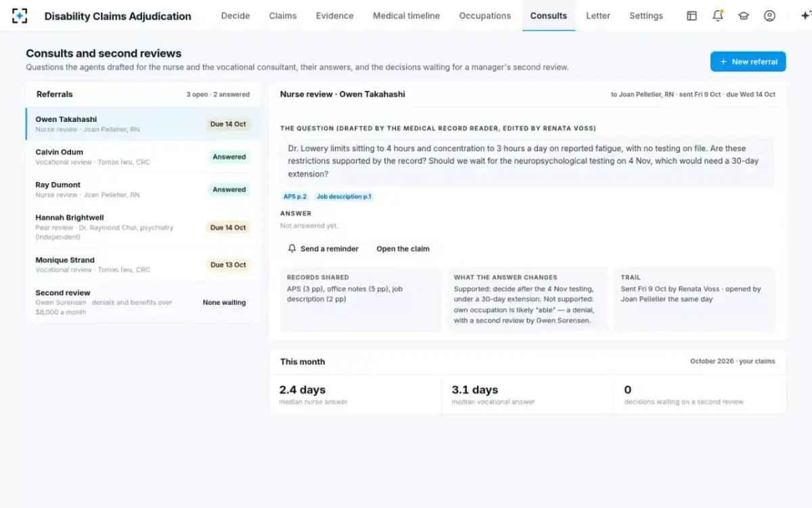Open the sparkle assistant icon
This screenshot has height=508, width=812.
(805, 16)
